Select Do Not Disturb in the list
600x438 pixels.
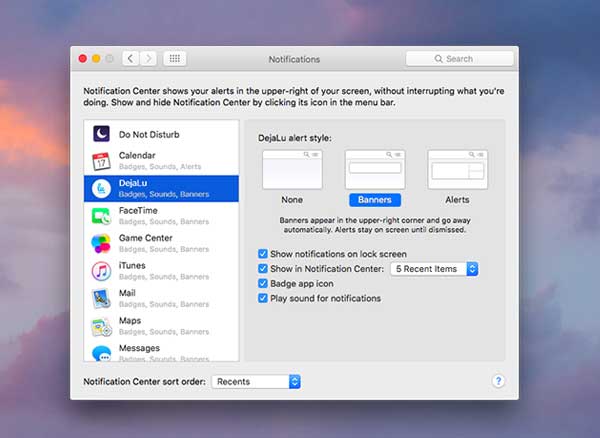(161, 134)
